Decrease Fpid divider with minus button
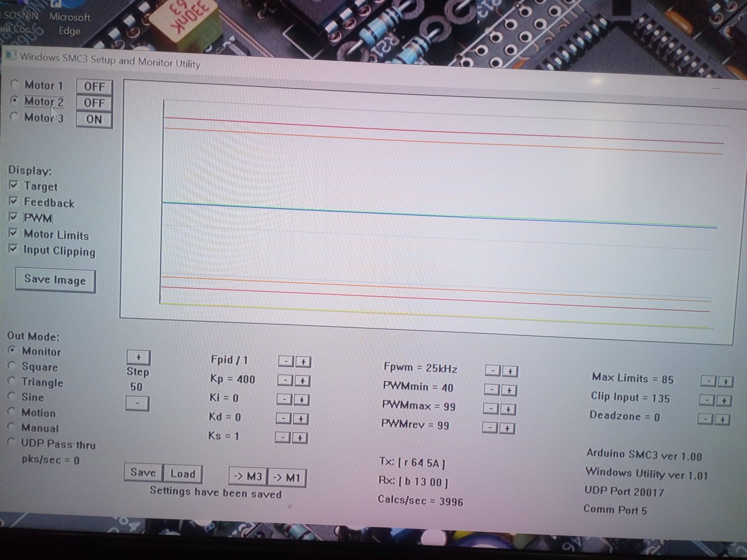The width and height of the screenshot is (747, 560). (x=286, y=362)
